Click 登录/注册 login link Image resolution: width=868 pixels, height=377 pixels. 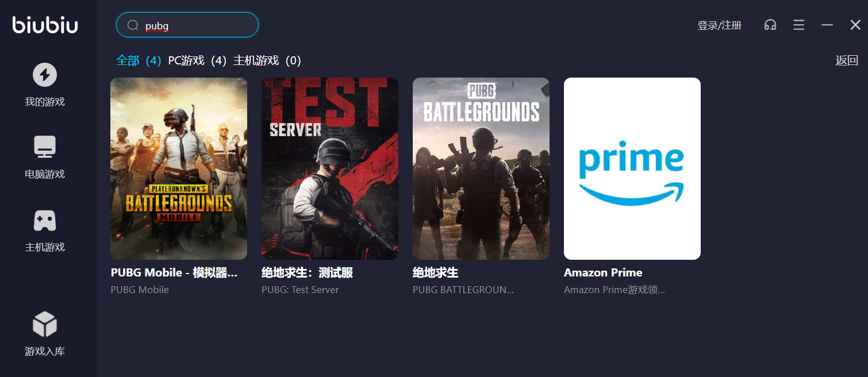coord(720,25)
